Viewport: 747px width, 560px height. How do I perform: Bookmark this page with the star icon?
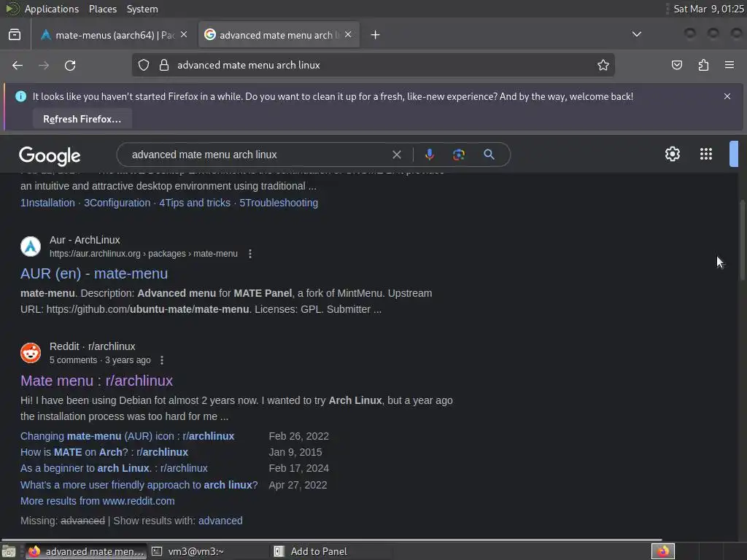[x=603, y=65]
